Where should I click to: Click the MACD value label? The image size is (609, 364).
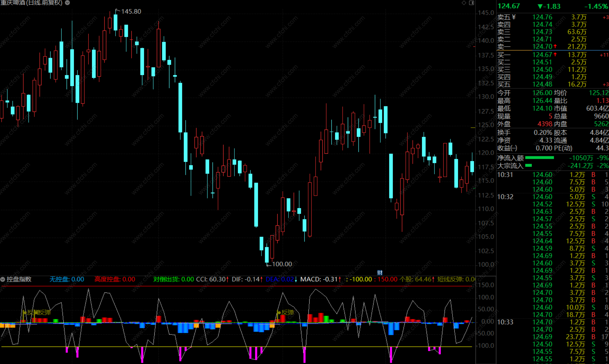[319, 279]
